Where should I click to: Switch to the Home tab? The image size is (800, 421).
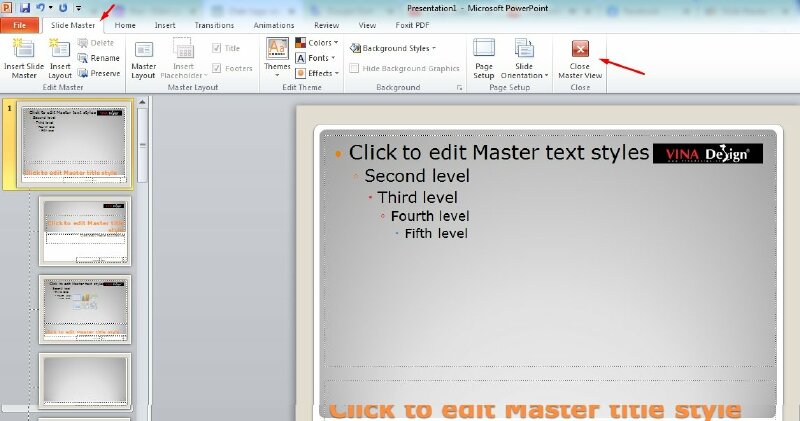tap(125, 25)
